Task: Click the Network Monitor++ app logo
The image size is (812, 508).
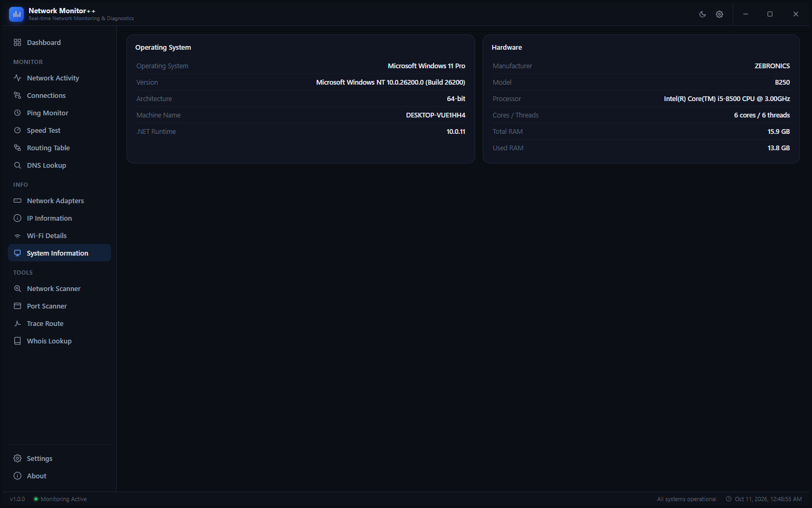Action: click(x=16, y=14)
